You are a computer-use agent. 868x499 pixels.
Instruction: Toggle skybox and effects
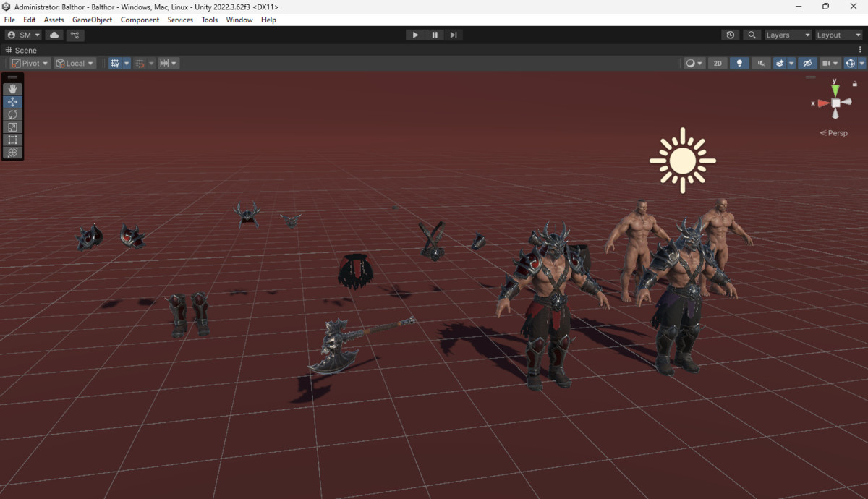pos(780,64)
